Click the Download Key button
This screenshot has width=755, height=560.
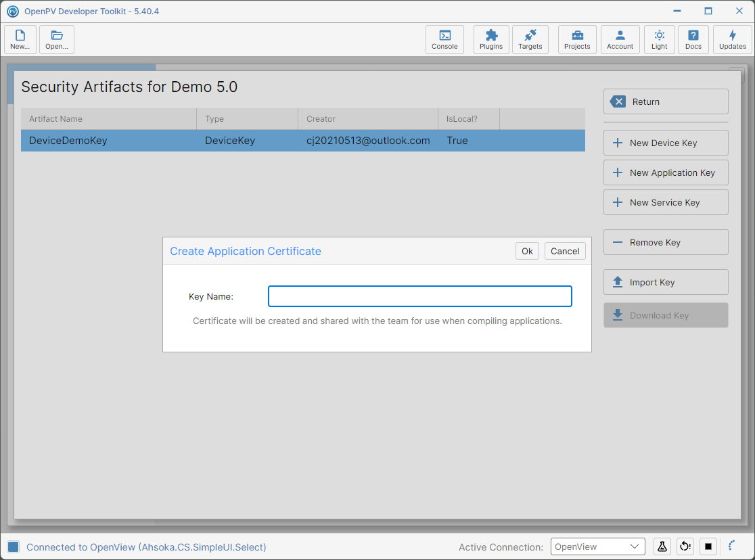click(x=666, y=315)
